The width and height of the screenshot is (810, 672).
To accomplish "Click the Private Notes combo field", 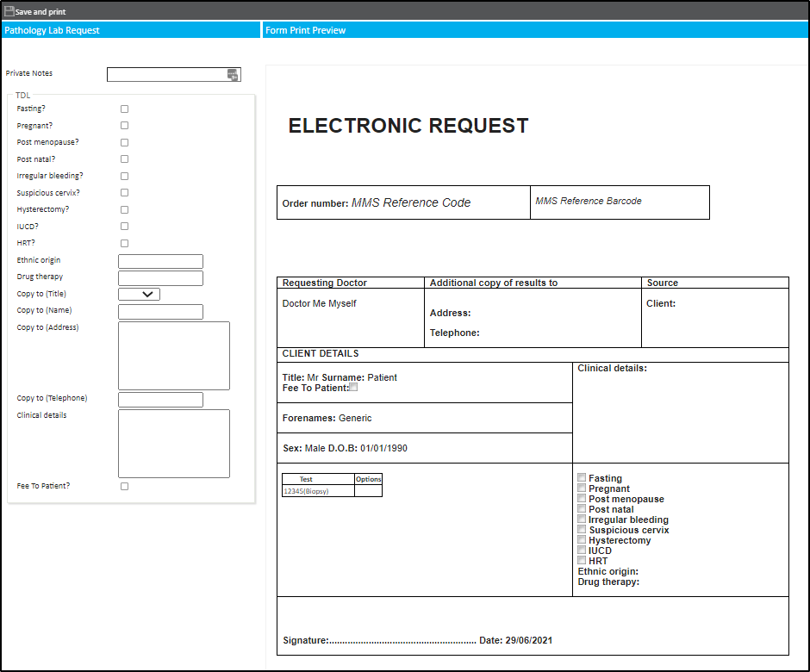I will click(166, 75).
